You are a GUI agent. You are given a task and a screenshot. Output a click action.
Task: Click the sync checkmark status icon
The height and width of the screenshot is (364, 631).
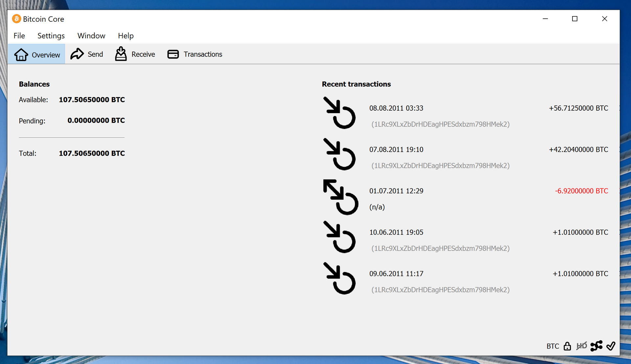click(x=611, y=346)
